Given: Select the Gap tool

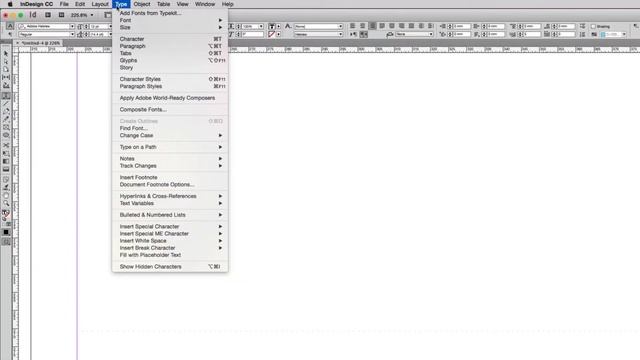Looking at the screenshot, I should point(6,77).
